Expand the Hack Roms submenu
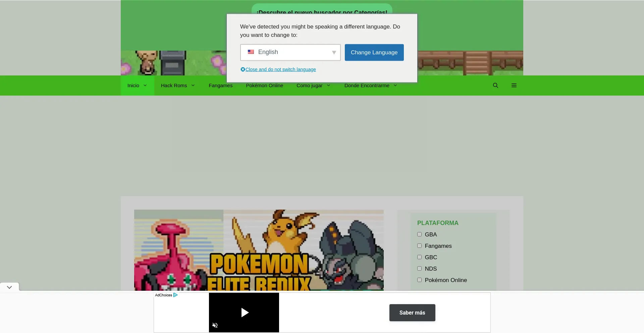 (x=178, y=86)
